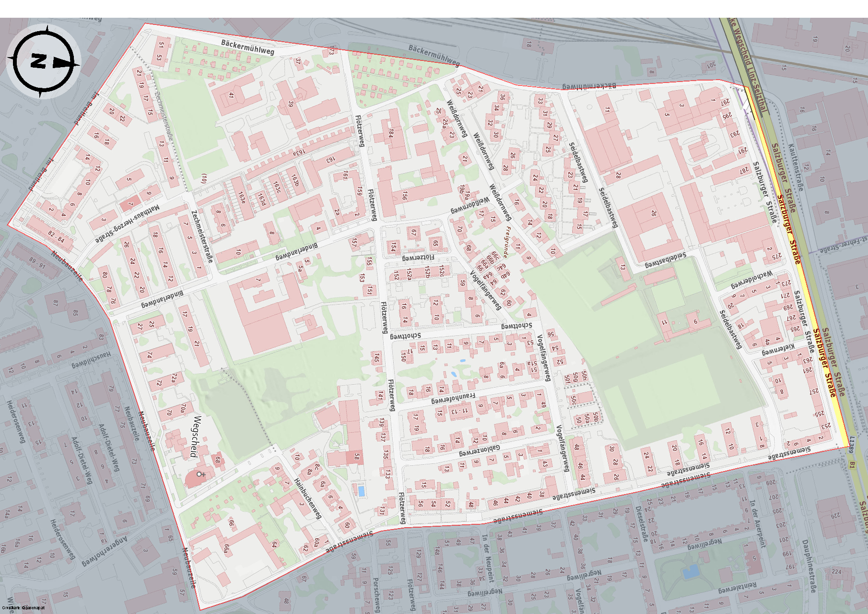Select building number 156 on Flötzerweg
The height and width of the screenshot is (614, 868).
[405, 196]
